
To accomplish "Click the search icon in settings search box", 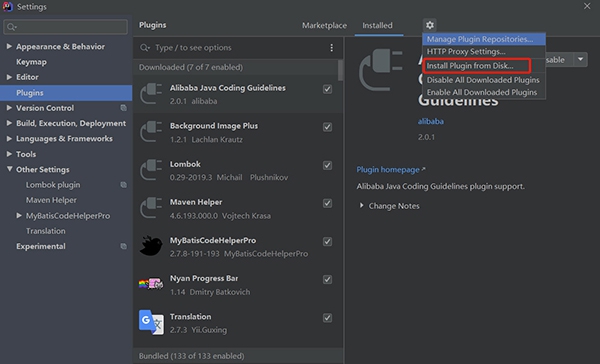I will [x=11, y=27].
